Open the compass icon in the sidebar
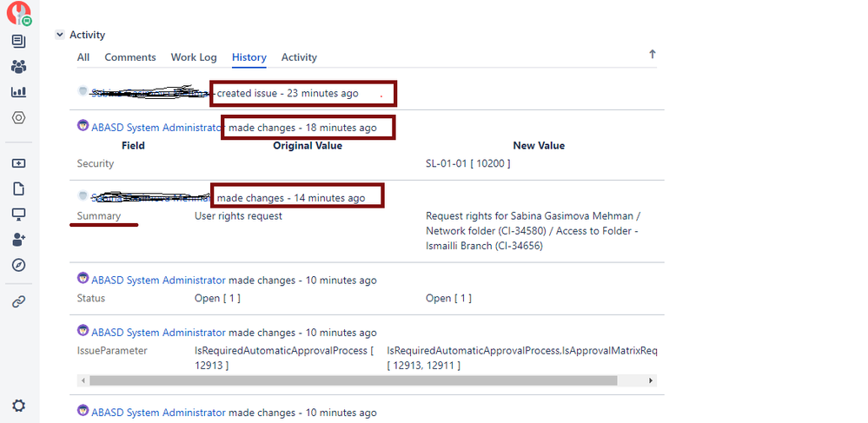The image size is (868, 423). pyautogui.click(x=19, y=265)
